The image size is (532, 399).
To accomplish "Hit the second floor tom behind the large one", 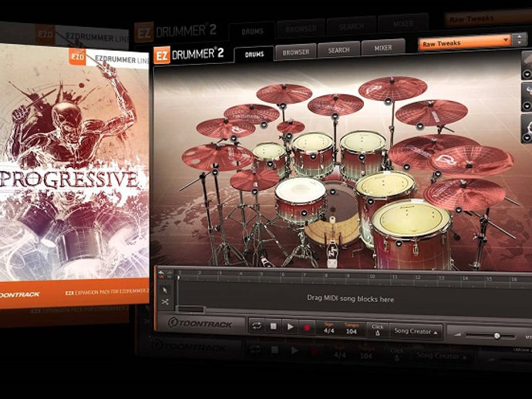I will tap(386, 184).
